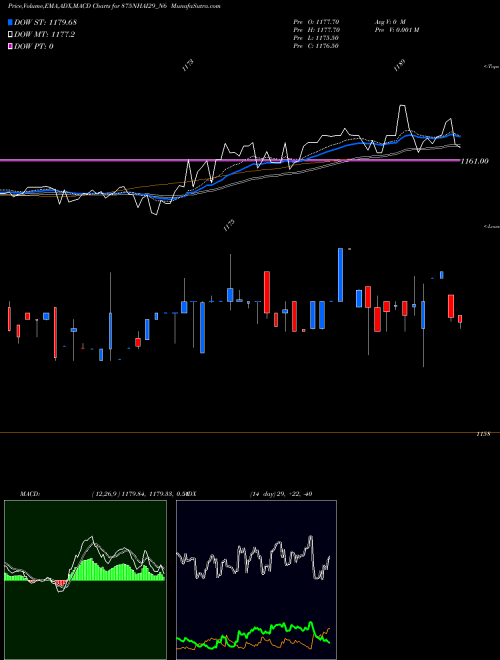Click the 1175 rotated label above candlesticks

coord(229,226)
